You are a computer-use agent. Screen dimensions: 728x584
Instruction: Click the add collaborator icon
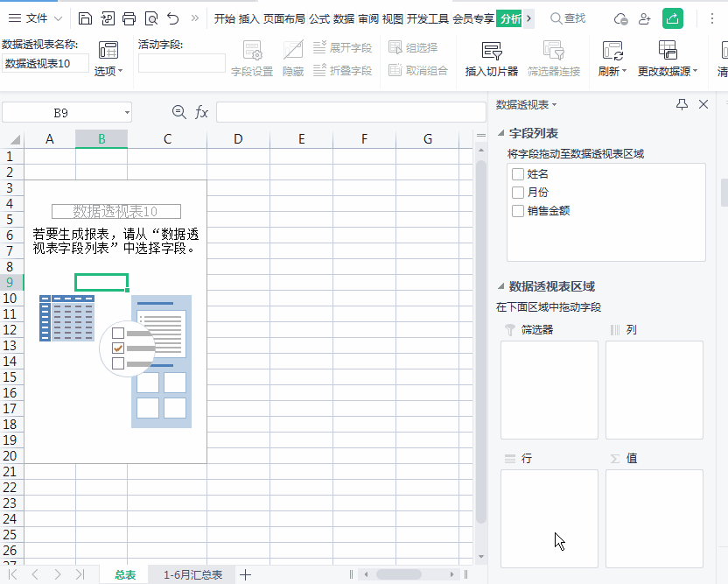pyautogui.click(x=645, y=19)
